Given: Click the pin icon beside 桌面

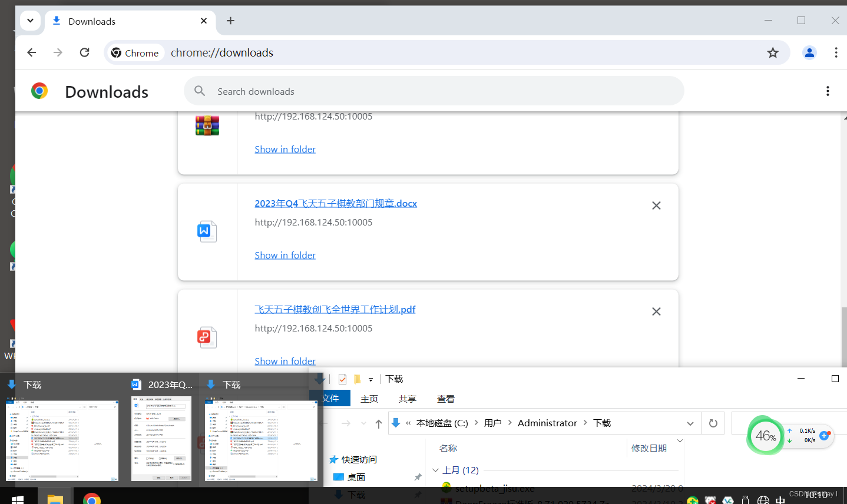Looking at the screenshot, I should (418, 478).
